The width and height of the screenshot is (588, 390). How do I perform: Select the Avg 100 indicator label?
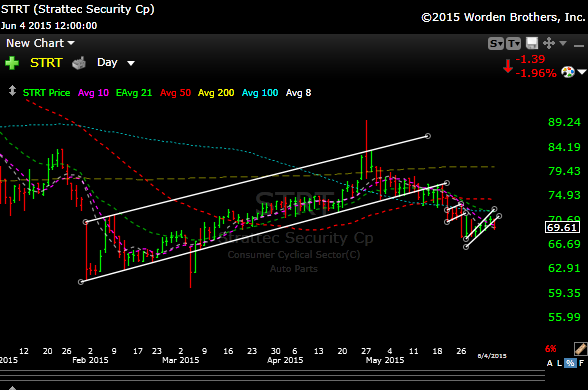[260, 93]
